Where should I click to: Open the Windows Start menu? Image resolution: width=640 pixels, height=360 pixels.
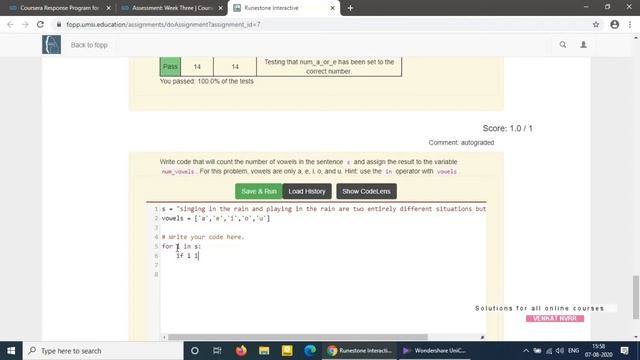[x=11, y=351]
